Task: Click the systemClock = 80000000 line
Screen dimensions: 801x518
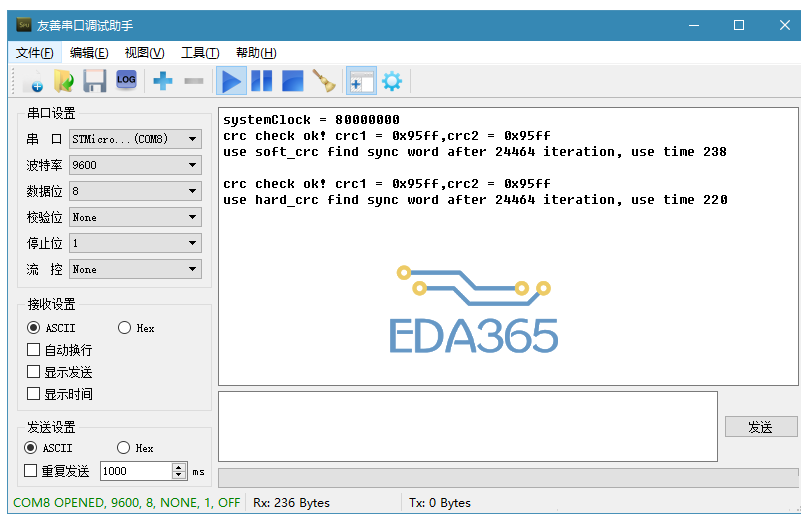Action: [x=311, y=120]
